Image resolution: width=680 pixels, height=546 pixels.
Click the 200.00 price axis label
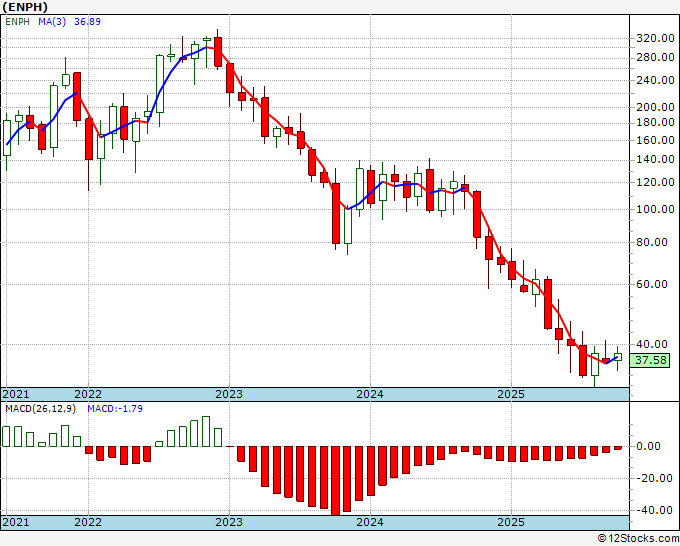click(655, 107)
